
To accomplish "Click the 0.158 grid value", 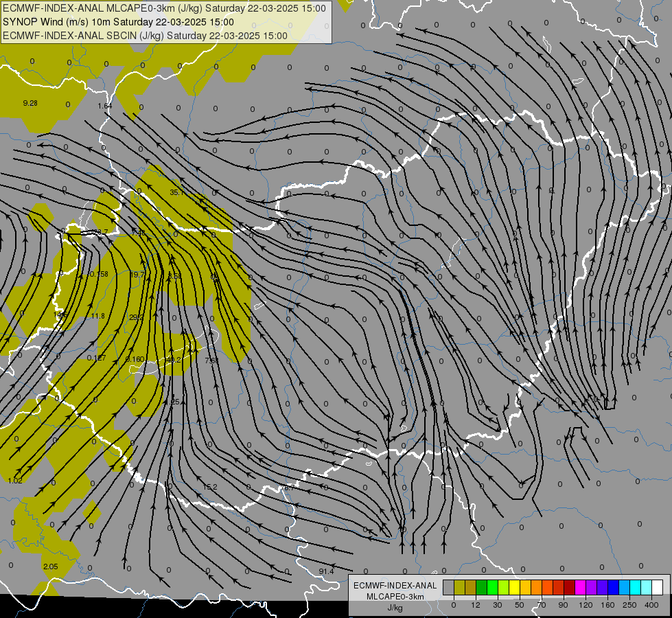I will point(99,274).
